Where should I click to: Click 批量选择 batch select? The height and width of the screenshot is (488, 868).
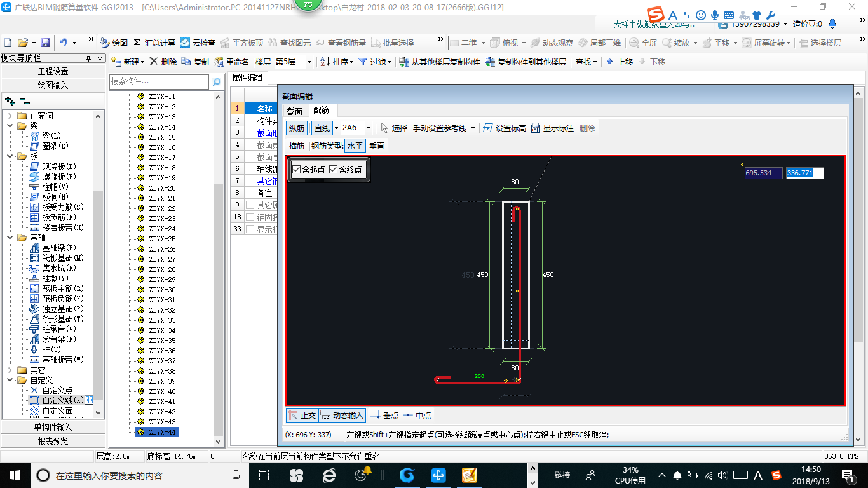click(x=392, y=43)
